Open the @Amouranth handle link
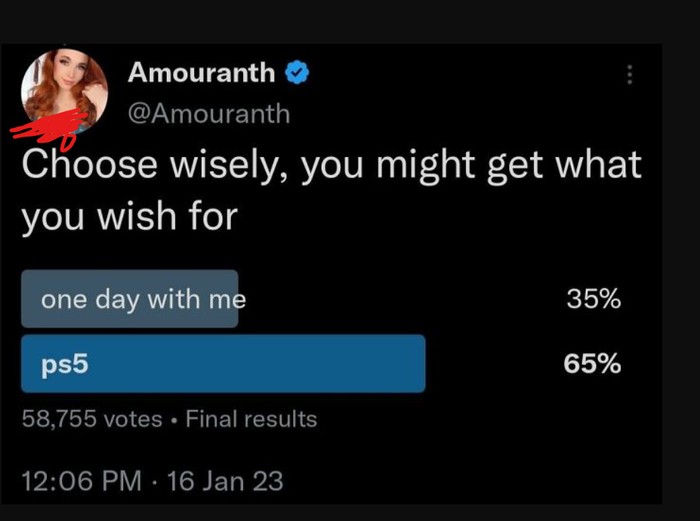The width and height of the screenshot is (700, 521). tap(209, 113)
